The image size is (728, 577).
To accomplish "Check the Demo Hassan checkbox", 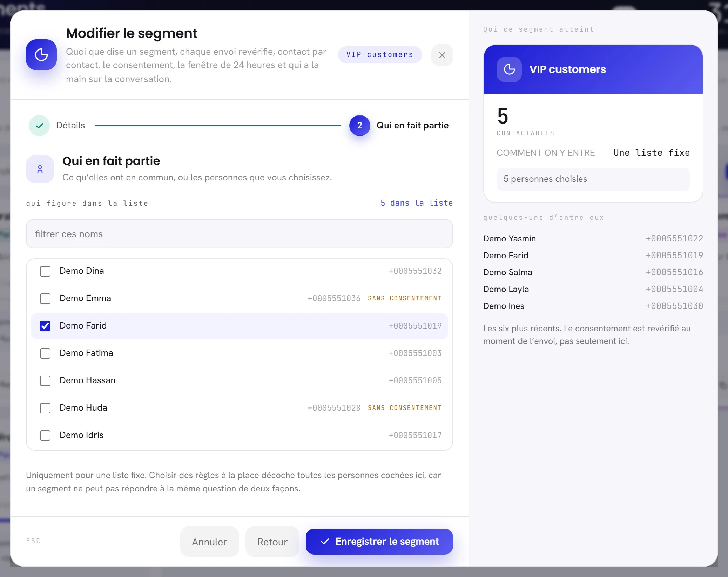I will [x=45, y=381].
